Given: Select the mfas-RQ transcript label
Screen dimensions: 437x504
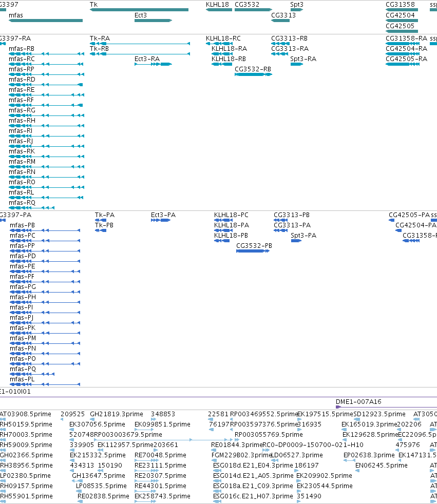Looking at the screenshot, I should tap(22, 203).
